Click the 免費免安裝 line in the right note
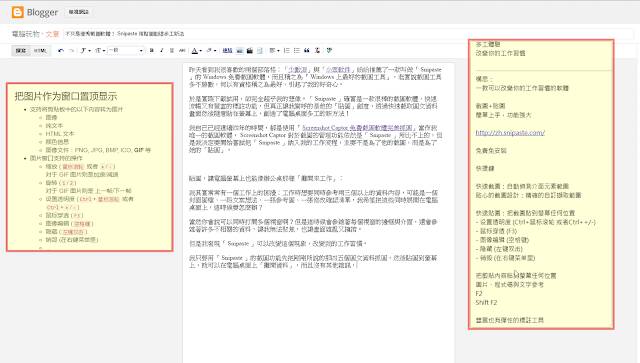This screenshot has height=363, width=640. coord(491,151)
